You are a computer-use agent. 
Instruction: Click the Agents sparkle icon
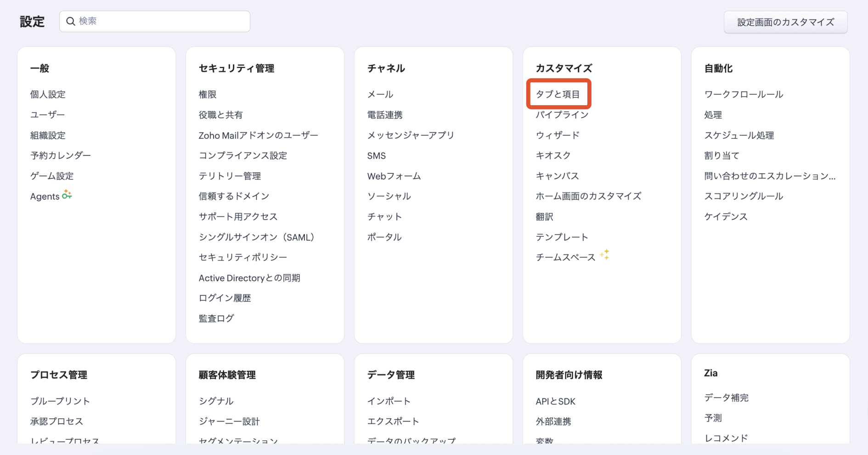(x=67, y=195)
